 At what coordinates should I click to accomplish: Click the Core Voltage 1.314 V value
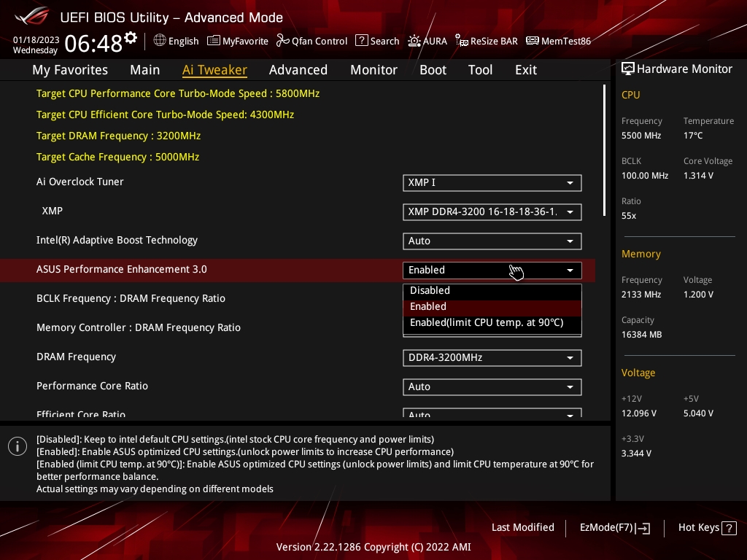pyautogui.click(x=698, y=175)
